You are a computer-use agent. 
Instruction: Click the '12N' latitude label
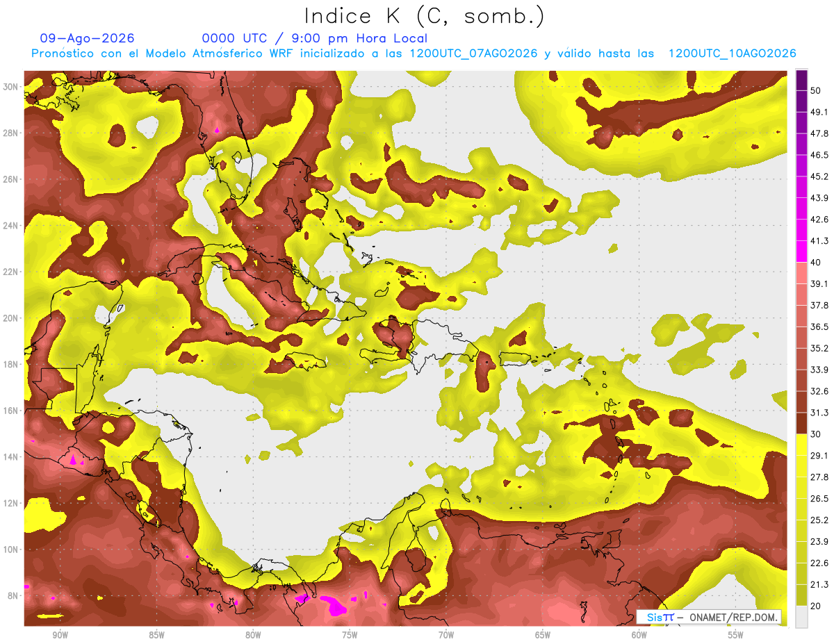(11, 503)
